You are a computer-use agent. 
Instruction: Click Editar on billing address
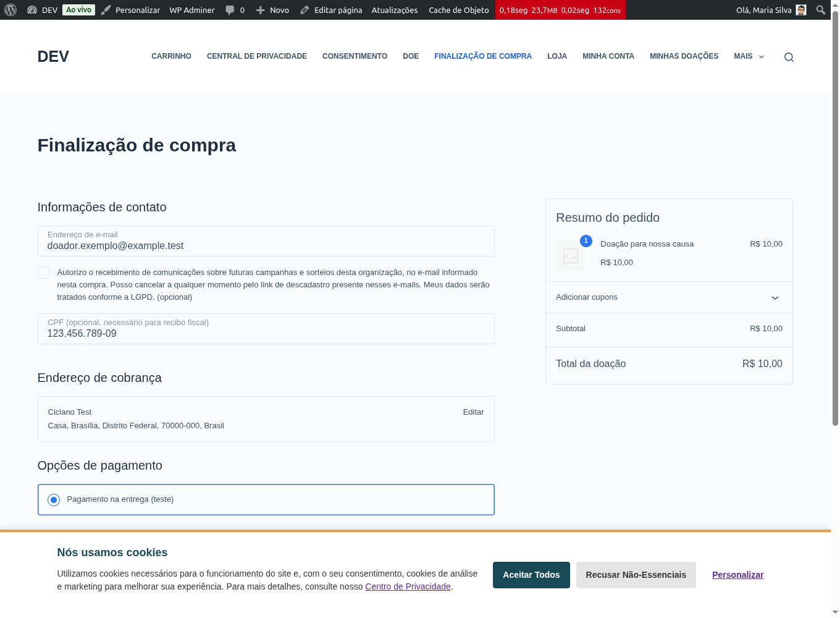coord(473,412)
